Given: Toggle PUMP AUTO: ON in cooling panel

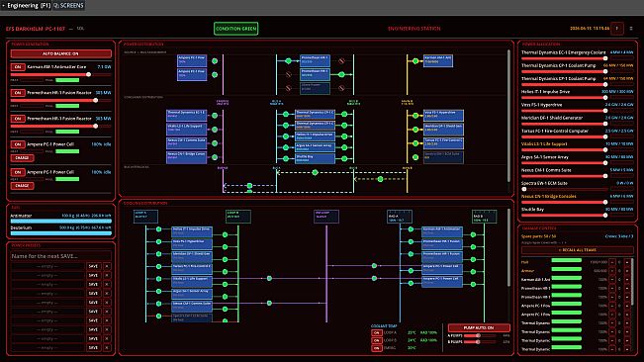Looking at the screenshot, I should click(479, 328).
